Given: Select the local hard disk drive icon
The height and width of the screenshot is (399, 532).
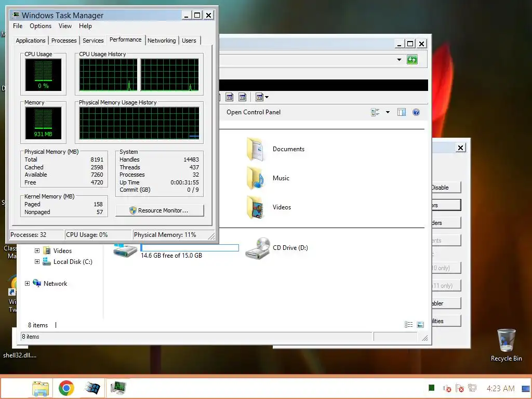Looking at the screenshot, I should coord(125,250).
